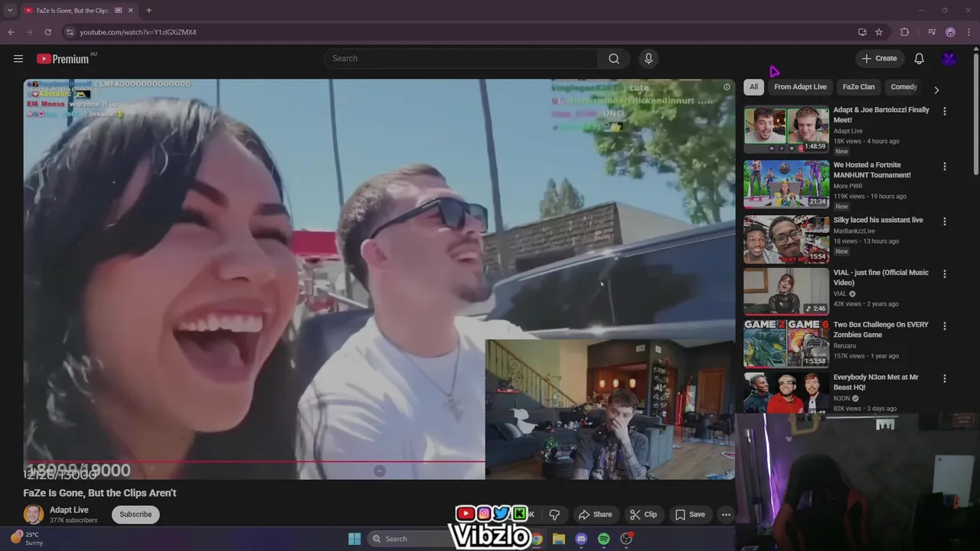Bookmark this page with the star

pyautogui.click(x=879, y=32)
